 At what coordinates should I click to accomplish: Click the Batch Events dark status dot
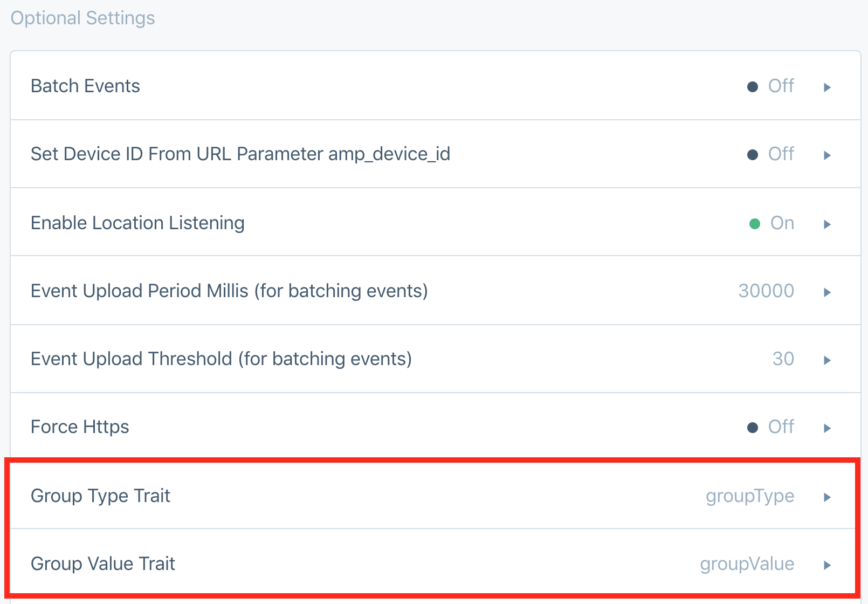[753, 87]
